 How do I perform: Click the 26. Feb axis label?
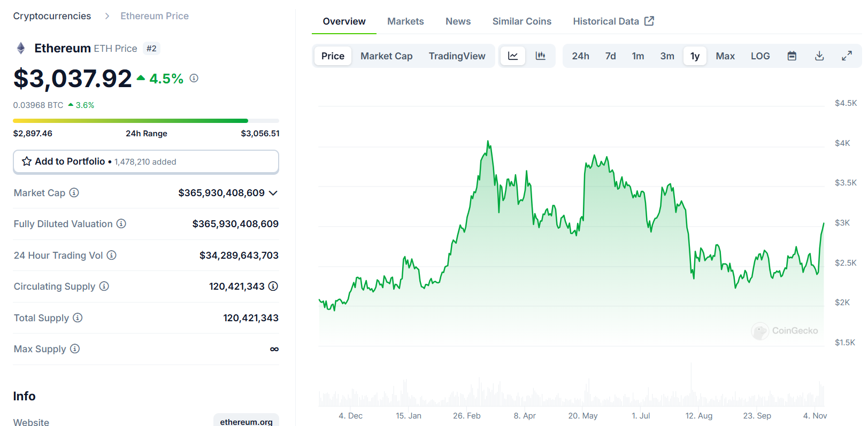(467, 416)
